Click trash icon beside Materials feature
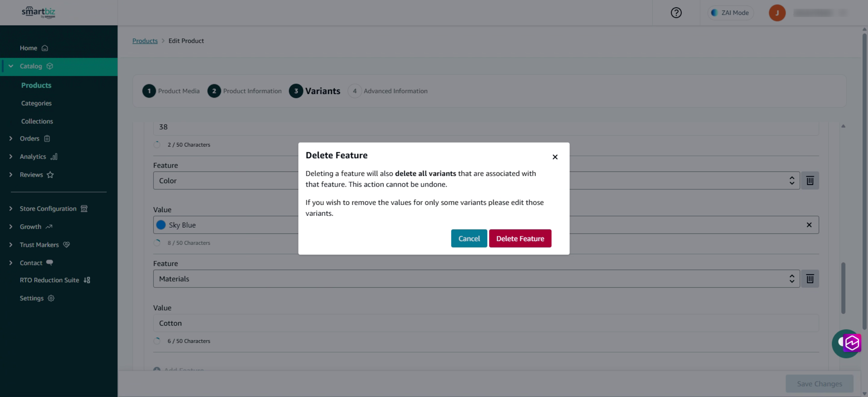This screenshot has height=397, width=868. click(810, 279)
